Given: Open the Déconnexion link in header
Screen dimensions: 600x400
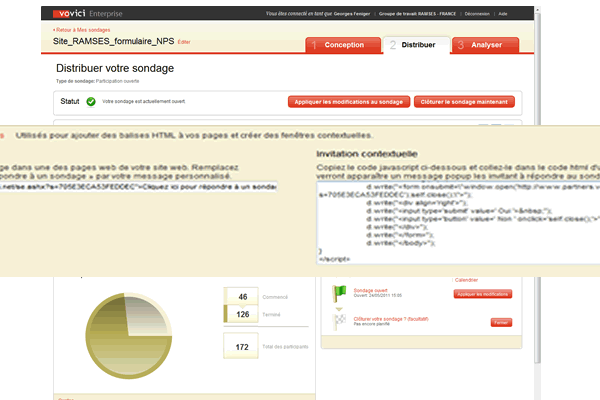Looking at the screenshot, I should click(477, 14).
